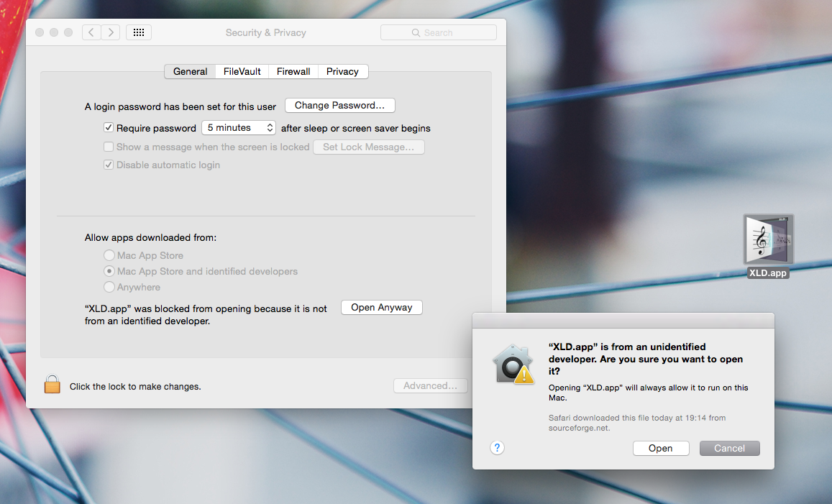Image resolution: width=832 pixels, height=504 pixels.
Task: Switch to the FileVault tab
Action: (242, 72)
